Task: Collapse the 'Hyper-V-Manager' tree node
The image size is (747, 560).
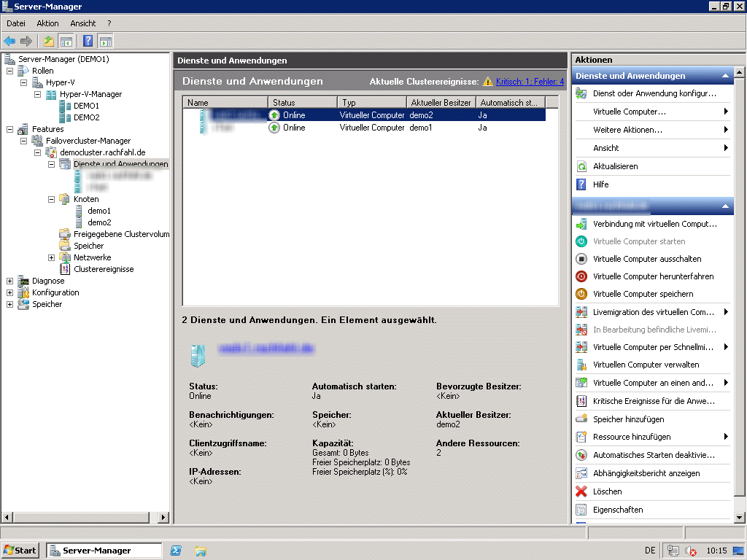Action: (x=37, y=94)
